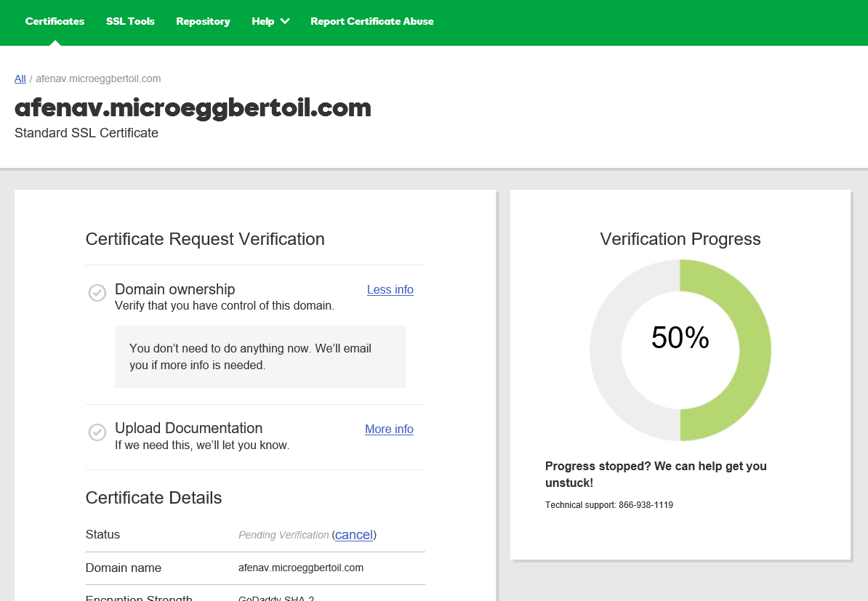Click the All breadcrumb link

(x=20, y=78)
